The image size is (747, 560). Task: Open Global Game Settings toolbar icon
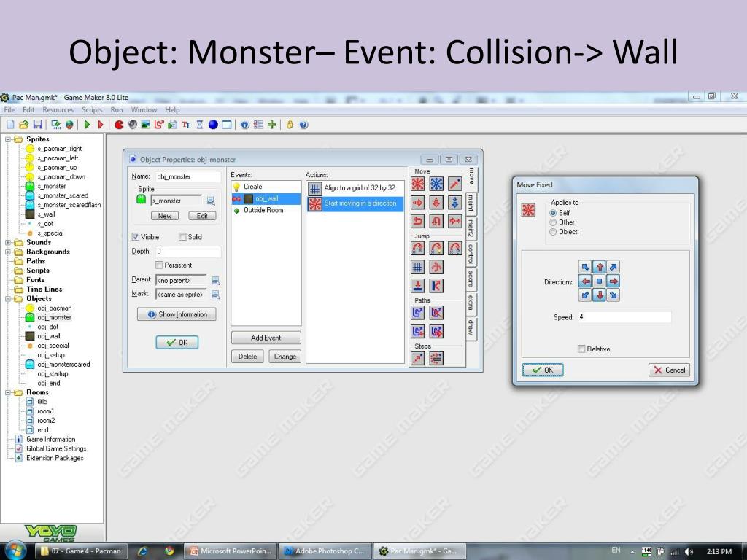258,125
